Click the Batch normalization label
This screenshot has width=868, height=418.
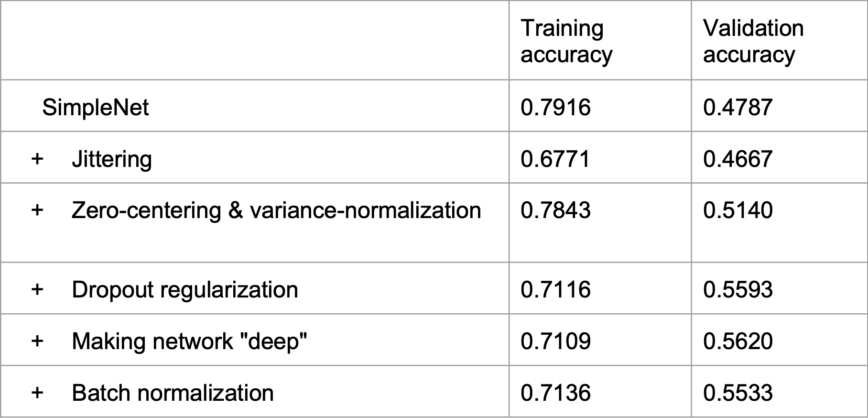[173, 393]
